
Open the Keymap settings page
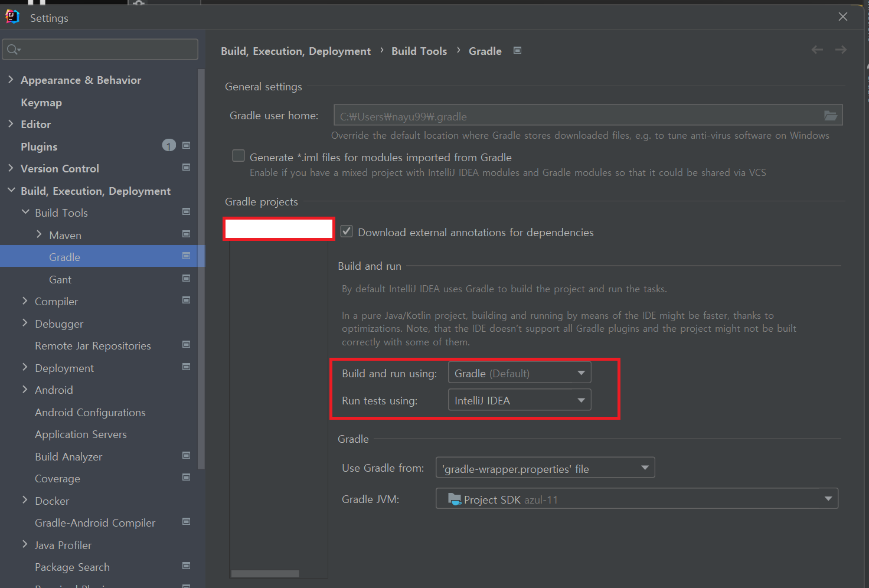[x=41, y=102]
